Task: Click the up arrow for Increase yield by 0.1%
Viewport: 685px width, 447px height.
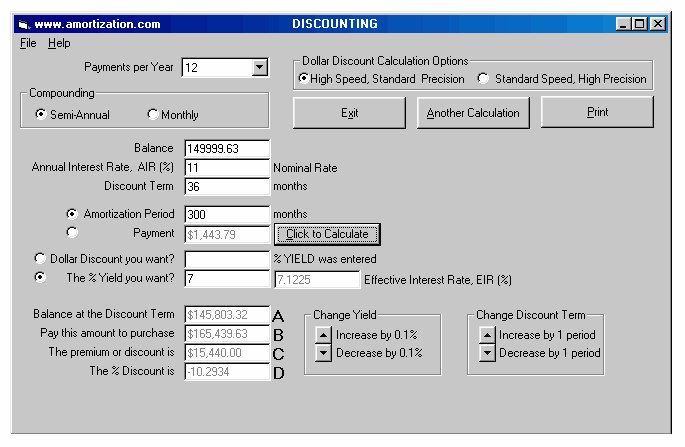Action: point(323,335)
